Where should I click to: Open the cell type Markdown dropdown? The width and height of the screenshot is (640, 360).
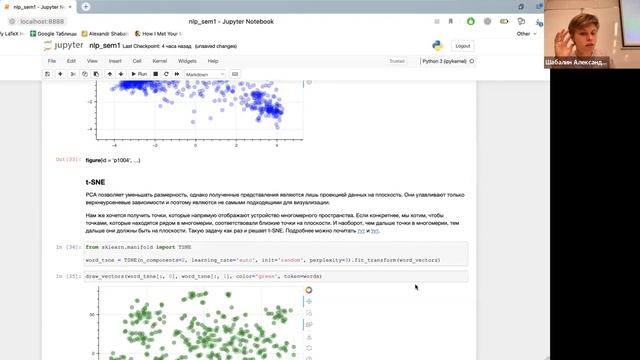[204, 75]
